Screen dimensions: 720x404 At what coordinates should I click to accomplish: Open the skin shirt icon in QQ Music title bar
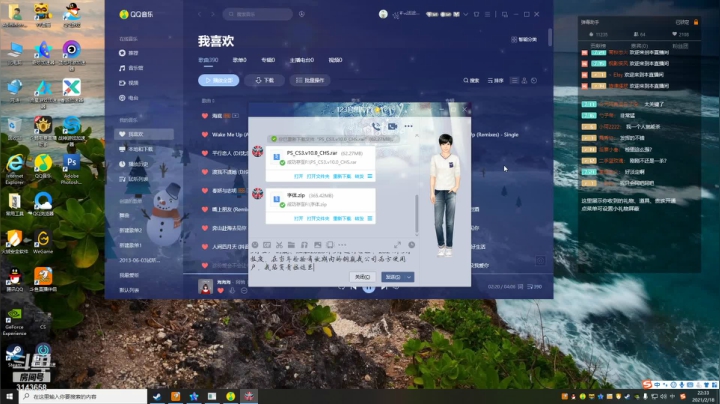476,14
